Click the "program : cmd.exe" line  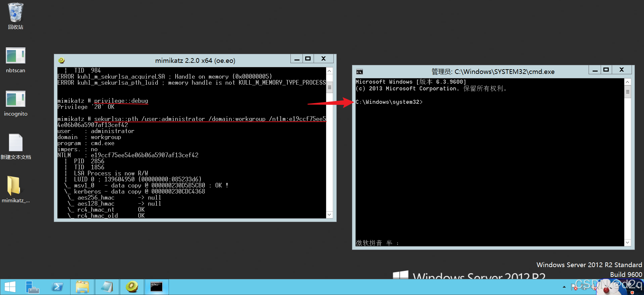86,143
